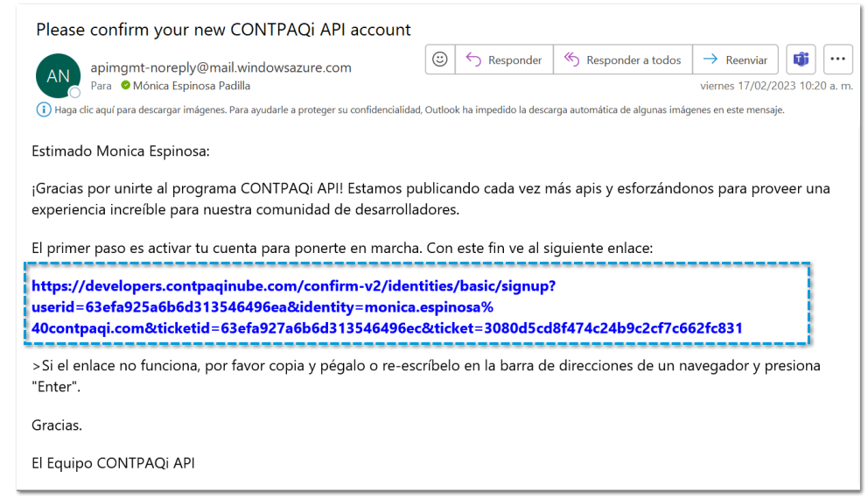This screenshot has height=499, width=868.
Task: Share the email to Microsoft Teams
Action: click(801, 60)
